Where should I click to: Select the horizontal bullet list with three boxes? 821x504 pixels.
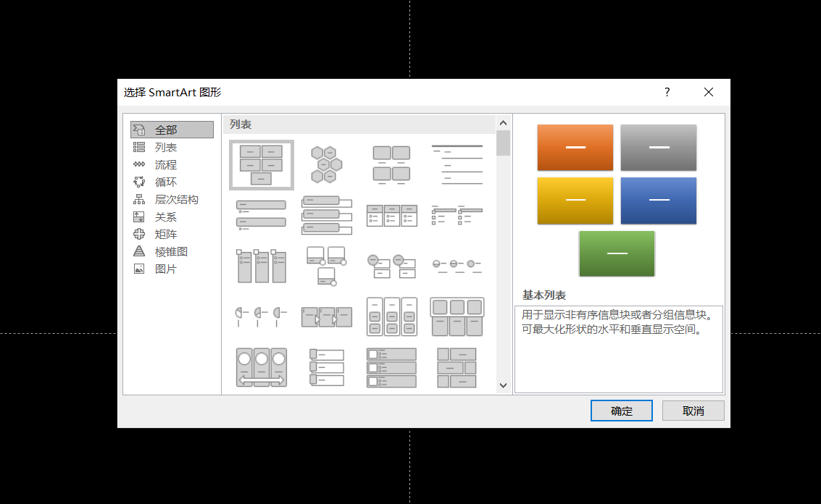391,215
